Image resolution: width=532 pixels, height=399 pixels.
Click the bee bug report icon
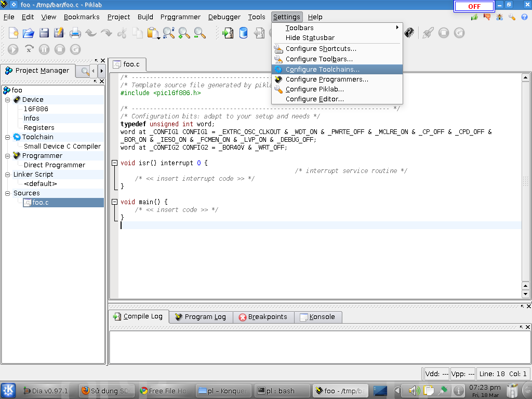500,17
